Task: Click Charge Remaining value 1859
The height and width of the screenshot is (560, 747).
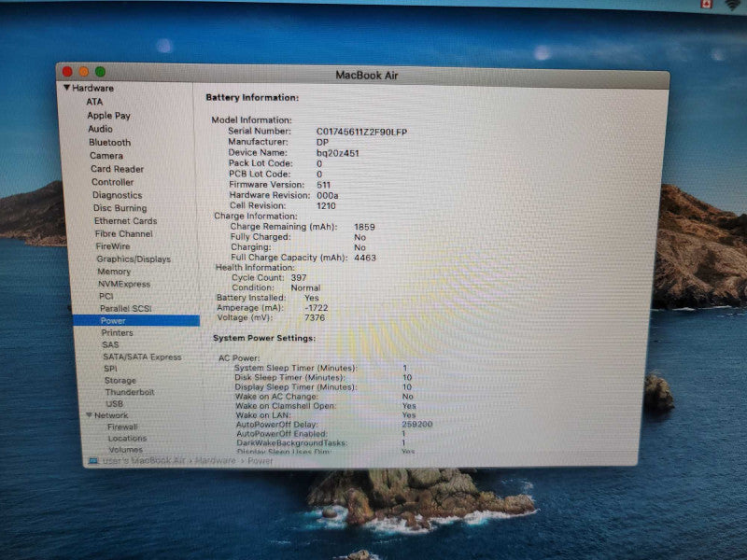Action: (364, 227)
